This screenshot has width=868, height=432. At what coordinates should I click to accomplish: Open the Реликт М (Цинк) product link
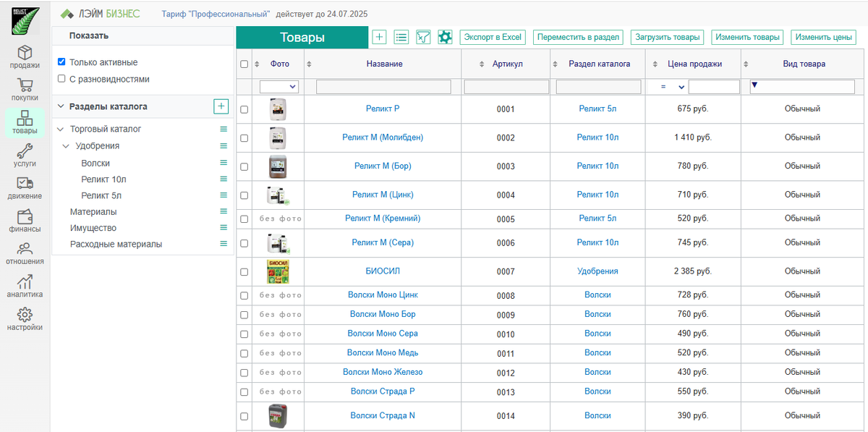(383, 195)
